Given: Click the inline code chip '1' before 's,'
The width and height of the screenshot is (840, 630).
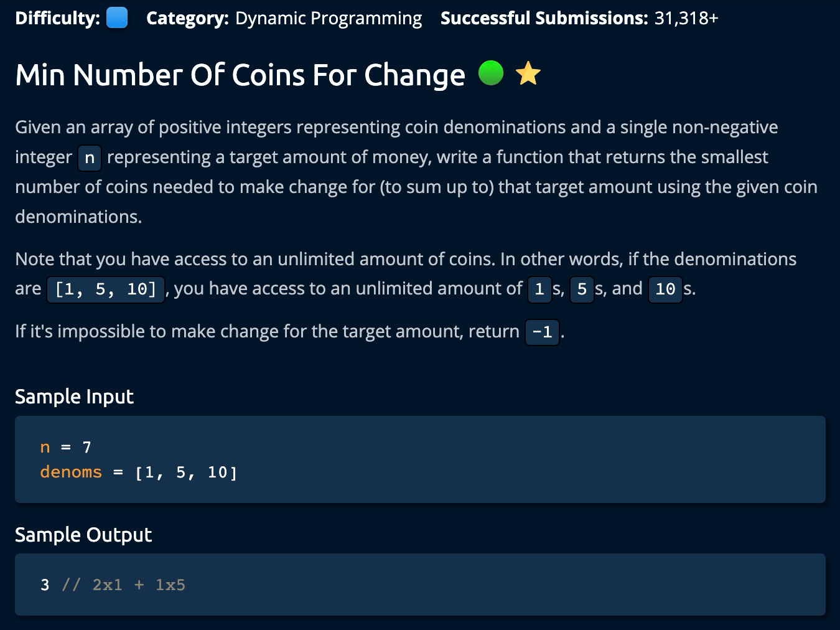Looking at the screenshot, I should (x=539, y=289).
